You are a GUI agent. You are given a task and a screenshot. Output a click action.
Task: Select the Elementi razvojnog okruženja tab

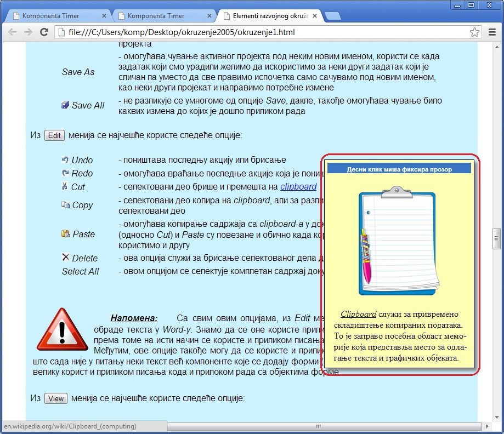click(x=270, y=16)
